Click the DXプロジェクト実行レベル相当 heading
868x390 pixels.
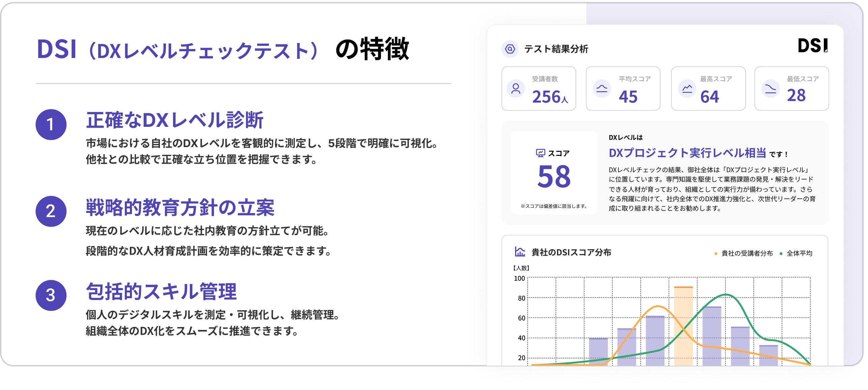687,153
